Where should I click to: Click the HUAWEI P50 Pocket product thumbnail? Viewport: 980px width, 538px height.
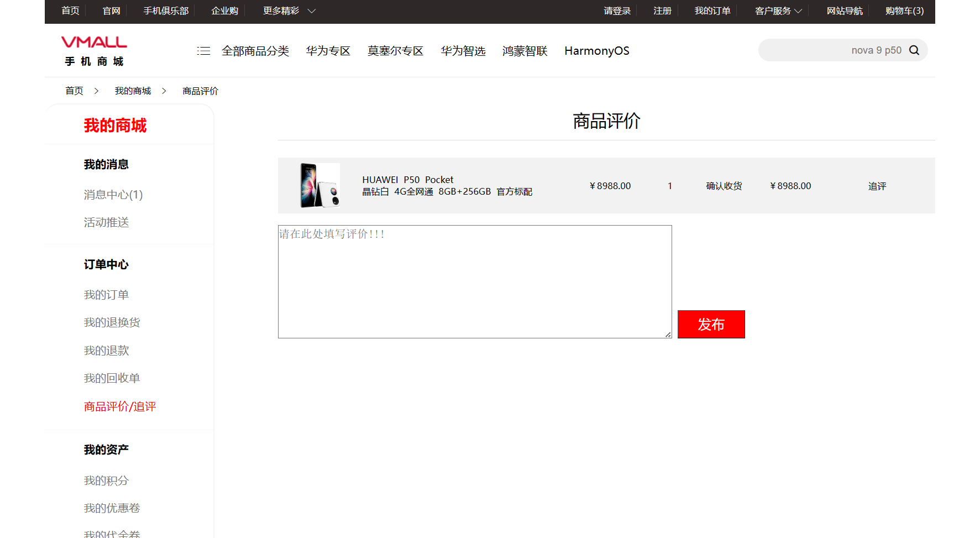point(319,185)
